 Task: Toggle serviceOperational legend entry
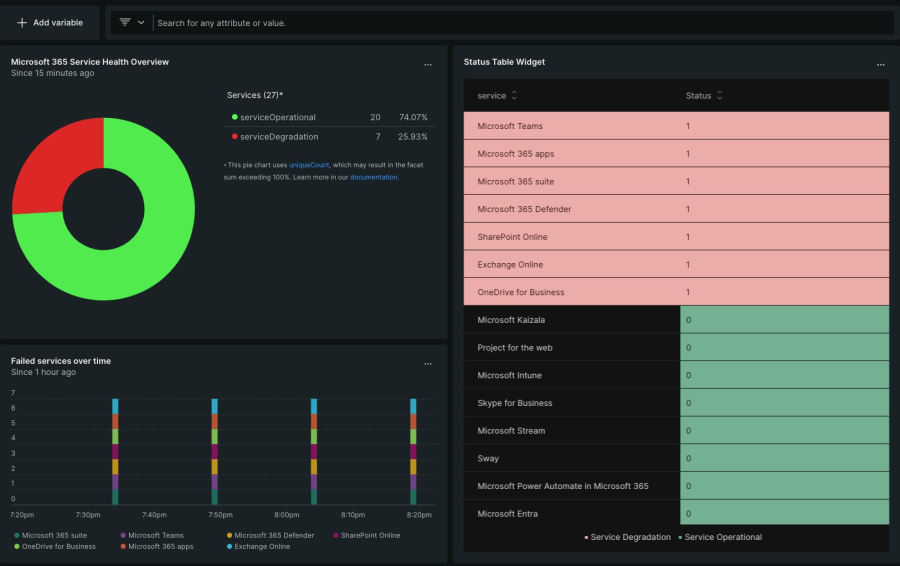(330, 117)
